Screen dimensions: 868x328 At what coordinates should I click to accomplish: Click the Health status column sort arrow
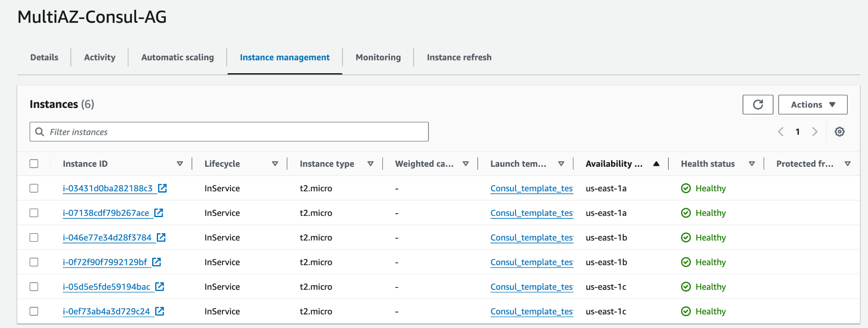pos(751,164)
